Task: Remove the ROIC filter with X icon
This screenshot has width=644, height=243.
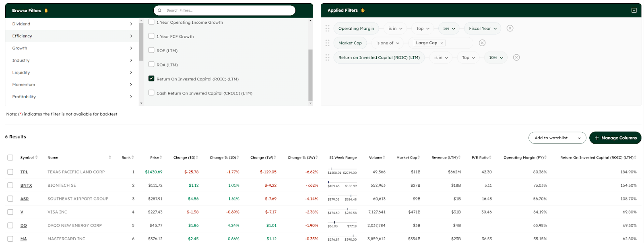Action: (x=516, y=58)
